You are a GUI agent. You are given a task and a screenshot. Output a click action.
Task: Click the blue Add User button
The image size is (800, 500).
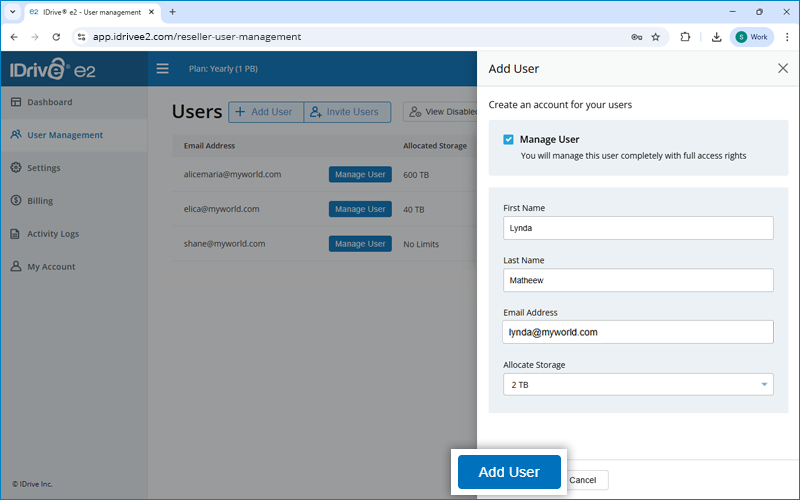click(x=509, y=472)
